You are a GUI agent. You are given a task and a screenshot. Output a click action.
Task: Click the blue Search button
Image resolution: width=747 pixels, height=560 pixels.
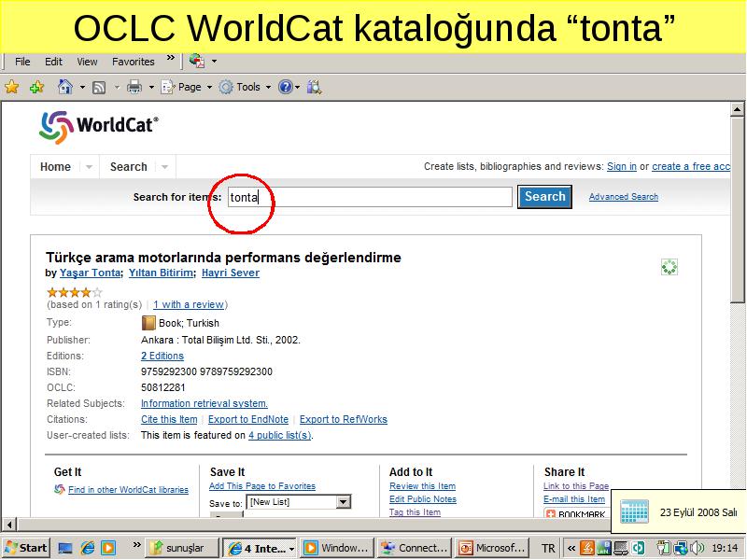[544, 197]
